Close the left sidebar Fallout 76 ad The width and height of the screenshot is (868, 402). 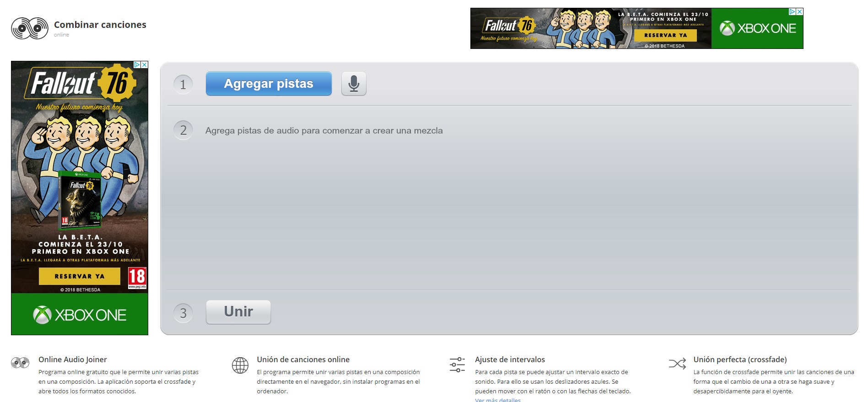point(144,65)
